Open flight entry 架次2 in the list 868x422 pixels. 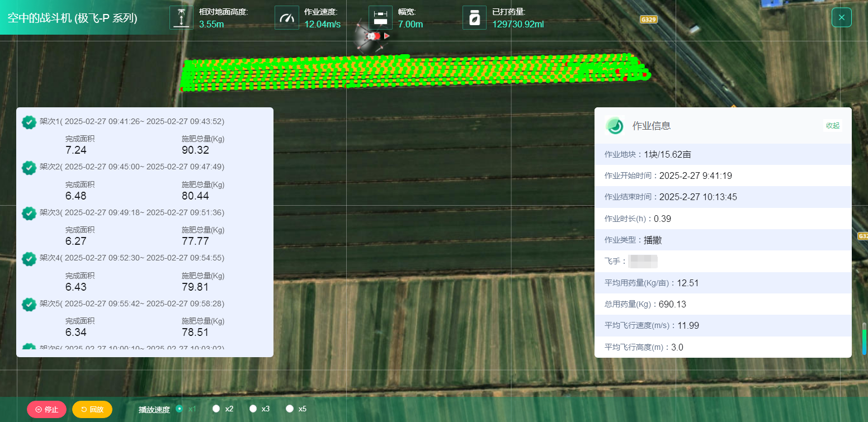(x=132, y=167)
